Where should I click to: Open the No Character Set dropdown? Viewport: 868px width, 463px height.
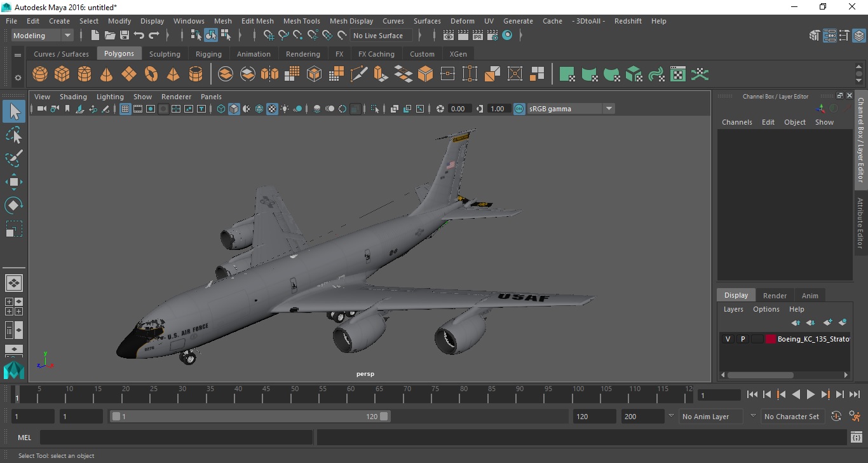click(792, 417)
